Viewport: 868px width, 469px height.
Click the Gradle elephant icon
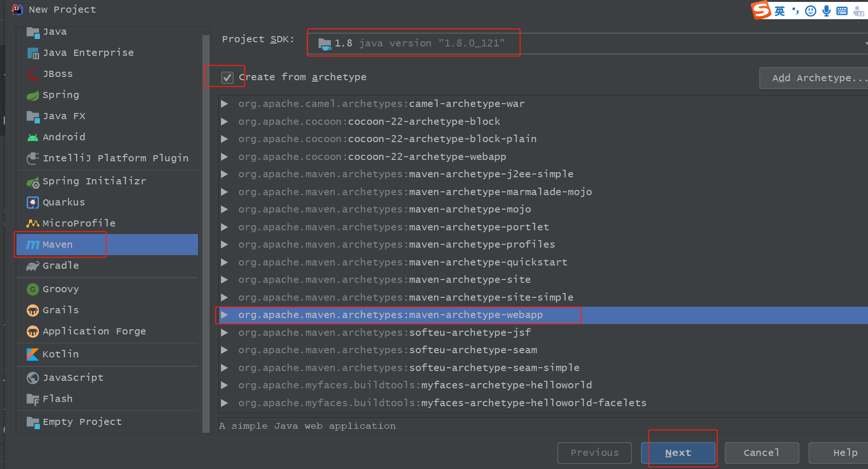(x=33, y=266)
